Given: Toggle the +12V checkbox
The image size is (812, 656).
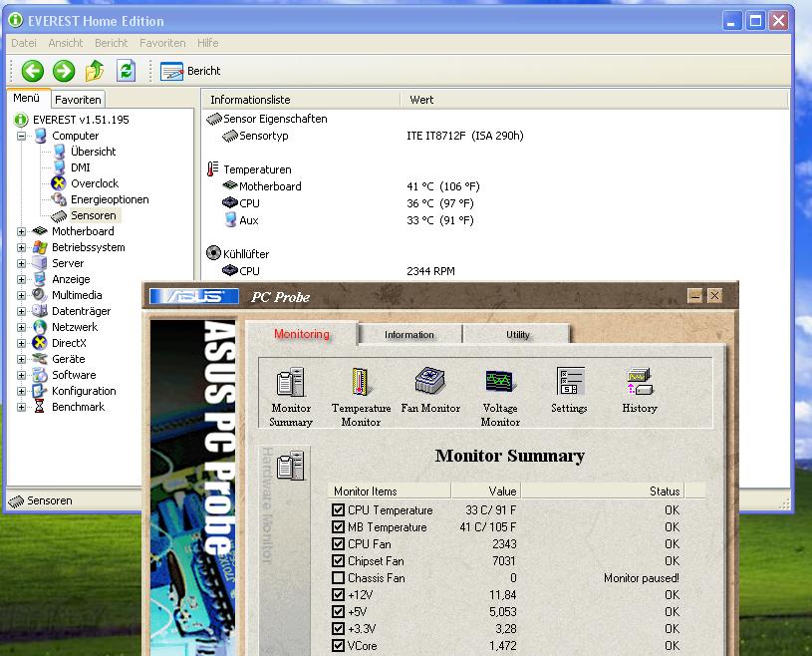Looking at the screenshot, I should click(x=338, y=595).
